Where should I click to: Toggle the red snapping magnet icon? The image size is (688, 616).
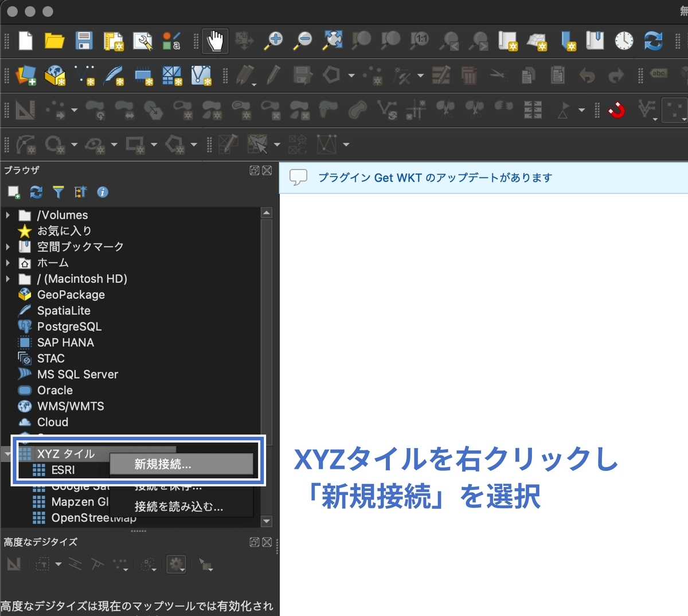617,109
